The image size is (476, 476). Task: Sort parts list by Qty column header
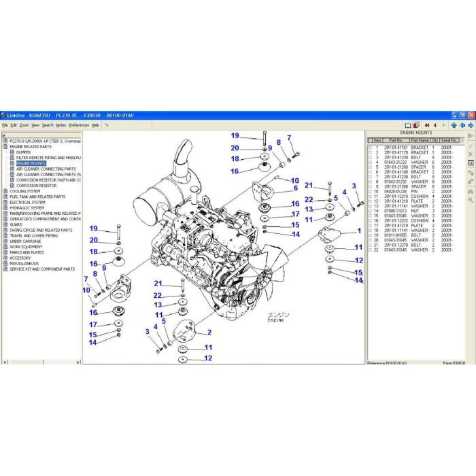tap(435, 140)
